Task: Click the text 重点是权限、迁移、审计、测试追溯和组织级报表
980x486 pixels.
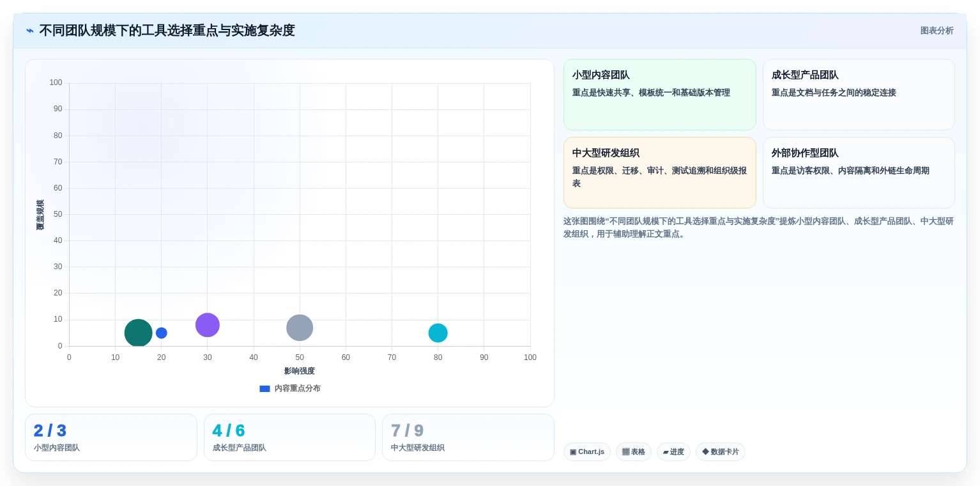Action: [659, 177]
